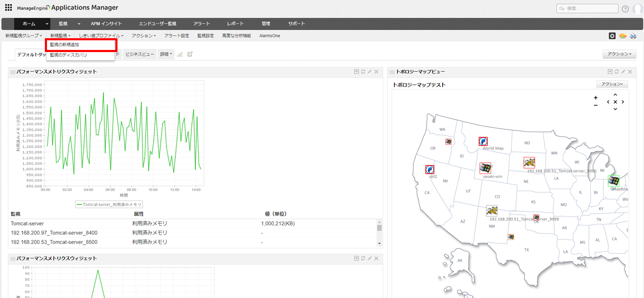Click the pie chart icon in toolbar
644x298 pixels.
point(623,36)
